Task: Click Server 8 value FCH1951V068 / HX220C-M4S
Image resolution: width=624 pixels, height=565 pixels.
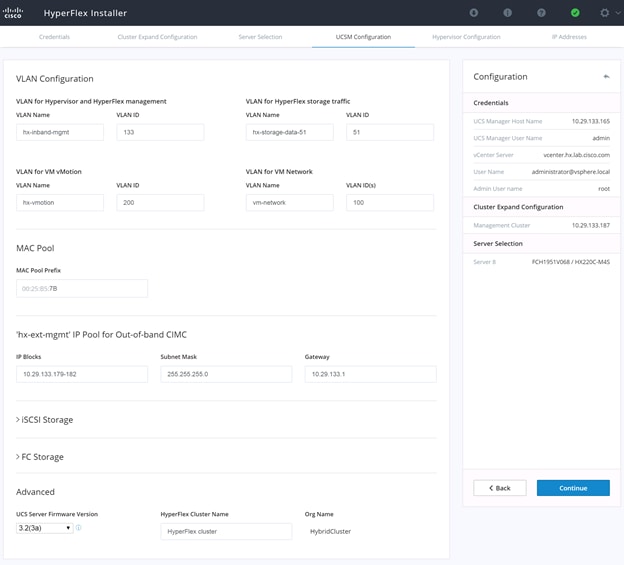Action: click(x=571, y=262)
